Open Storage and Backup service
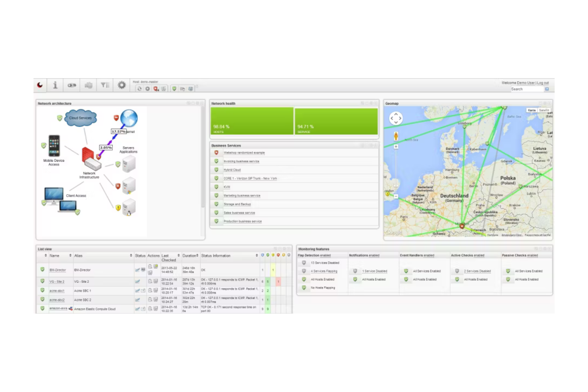588x392 pixels. (237, 204)
